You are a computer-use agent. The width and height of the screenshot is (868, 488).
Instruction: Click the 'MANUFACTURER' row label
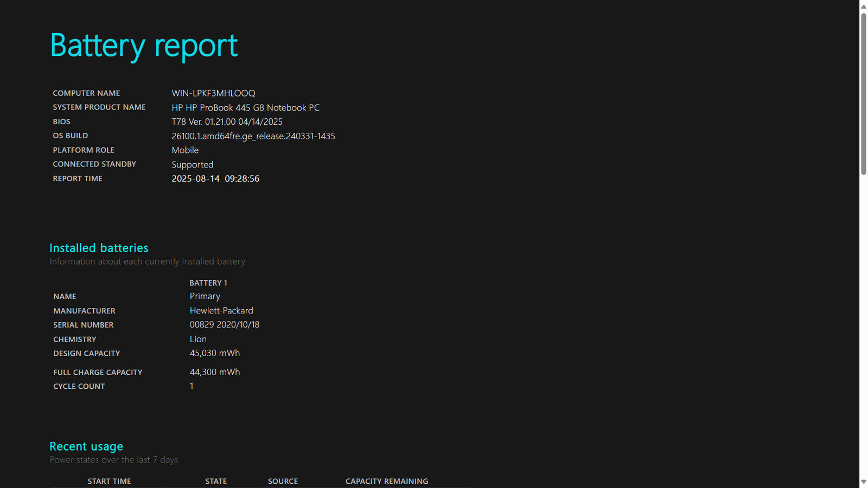click(84, 311)
